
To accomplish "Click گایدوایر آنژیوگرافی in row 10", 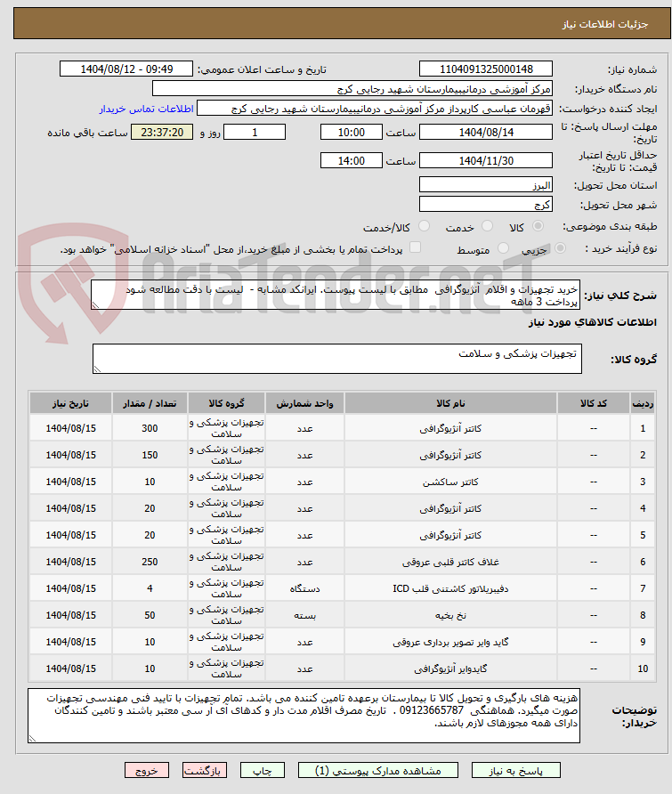I will point(450,668).
